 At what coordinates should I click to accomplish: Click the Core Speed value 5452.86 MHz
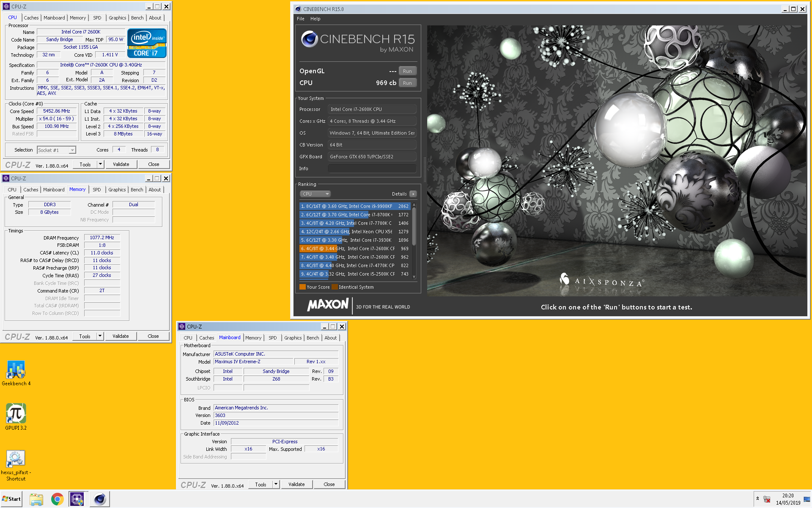pyautogui.click(x=57, y=111)
